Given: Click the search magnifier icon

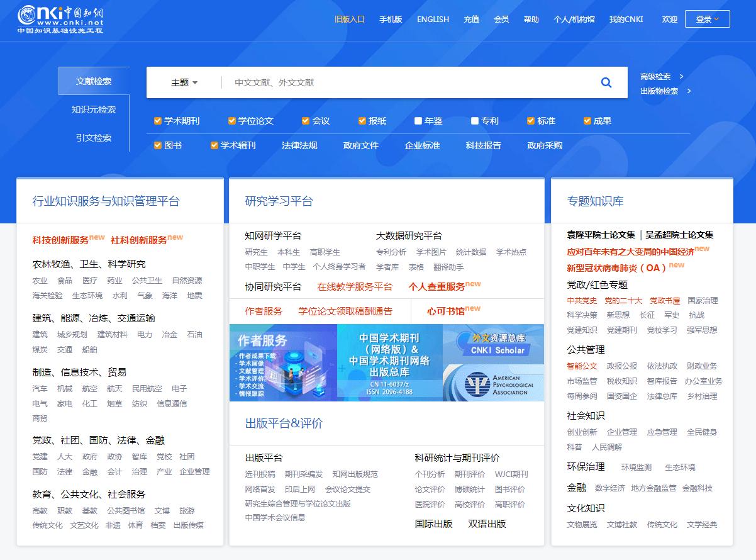Looking at the screenshot, I should tap(606, 82).
